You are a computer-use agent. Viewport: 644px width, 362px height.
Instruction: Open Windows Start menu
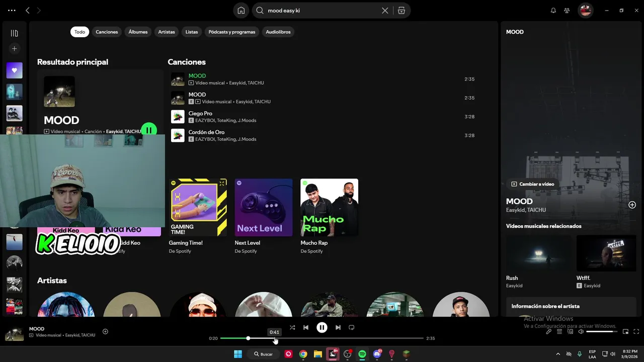point(237,354)
